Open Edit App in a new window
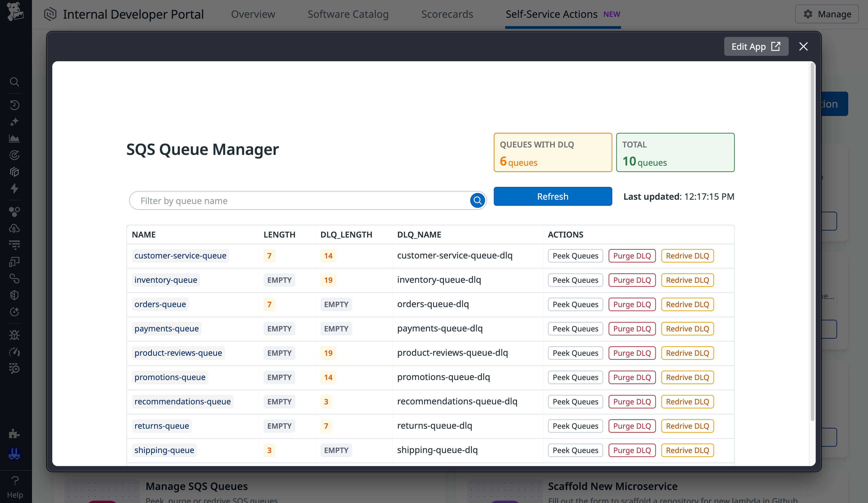 [x=756, y=46]
